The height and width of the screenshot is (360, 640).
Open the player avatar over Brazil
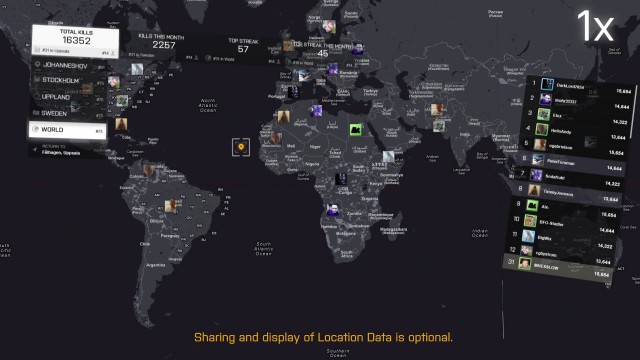click(171, 206)
